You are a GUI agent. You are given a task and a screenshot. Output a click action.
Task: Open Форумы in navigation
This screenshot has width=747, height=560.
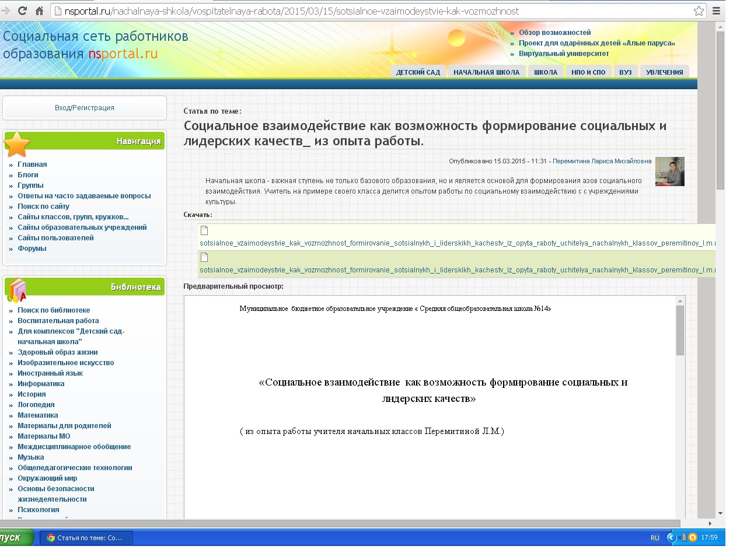[x=32, y=249]
